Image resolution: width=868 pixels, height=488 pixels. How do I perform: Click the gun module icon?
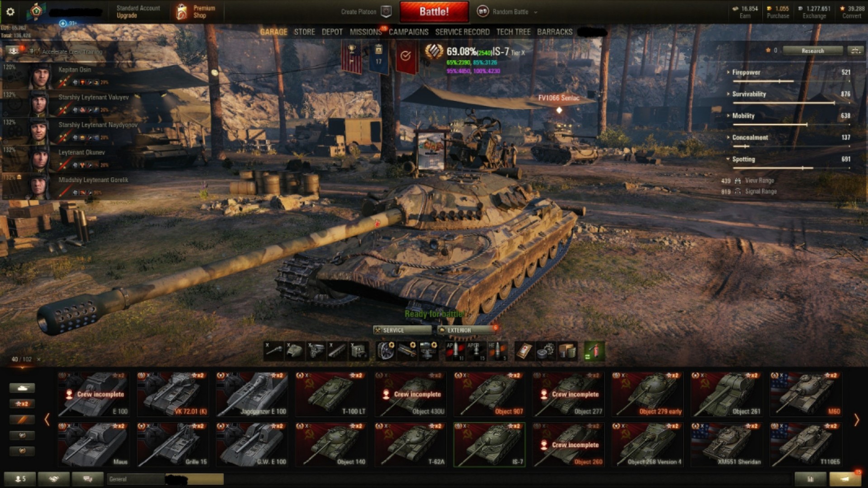click(274, 351)
